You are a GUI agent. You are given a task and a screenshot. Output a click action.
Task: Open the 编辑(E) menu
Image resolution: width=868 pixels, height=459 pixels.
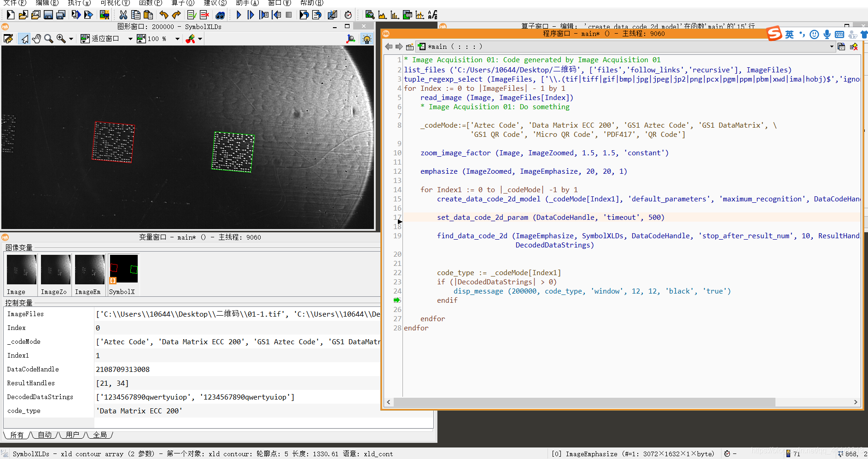tap(47, 3)
